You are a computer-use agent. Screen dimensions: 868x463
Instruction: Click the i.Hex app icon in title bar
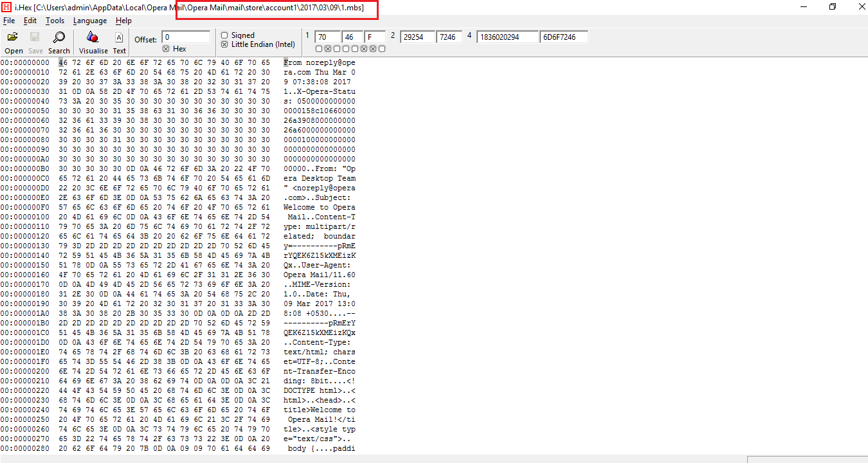(x=6, y=6)
